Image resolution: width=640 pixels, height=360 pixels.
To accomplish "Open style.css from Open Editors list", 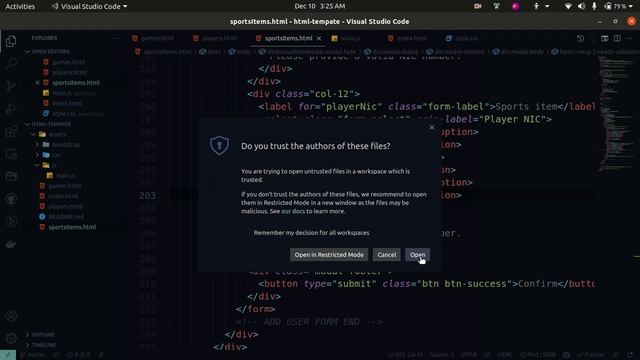I will point(64,114).
